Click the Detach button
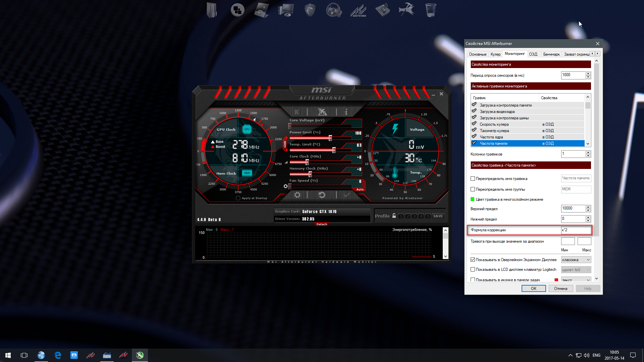Viewport: 644px width, 362px height. (x=322, y=224)
